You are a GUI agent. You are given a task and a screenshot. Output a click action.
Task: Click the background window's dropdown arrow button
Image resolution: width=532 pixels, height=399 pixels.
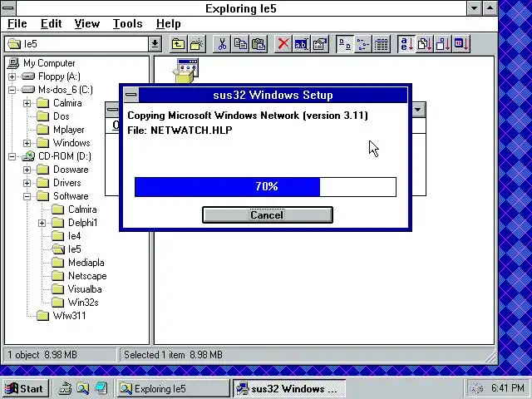(418, 110)
